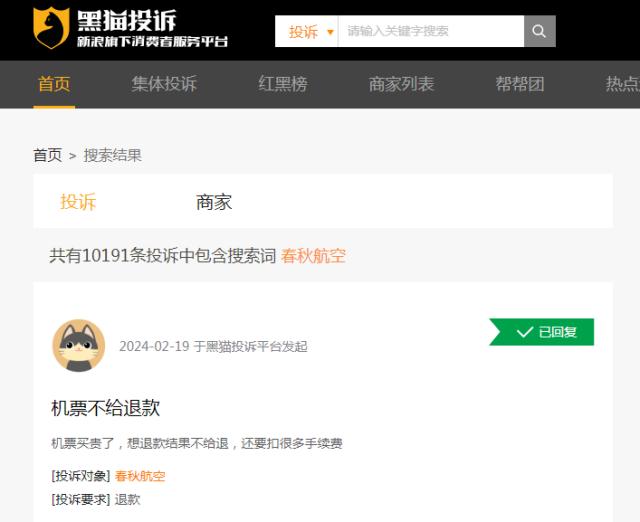Image resolution: width=640 pixels, height=522 pixels.
Task: Click the cat avatar of the complainant
Action: point(79,346)
